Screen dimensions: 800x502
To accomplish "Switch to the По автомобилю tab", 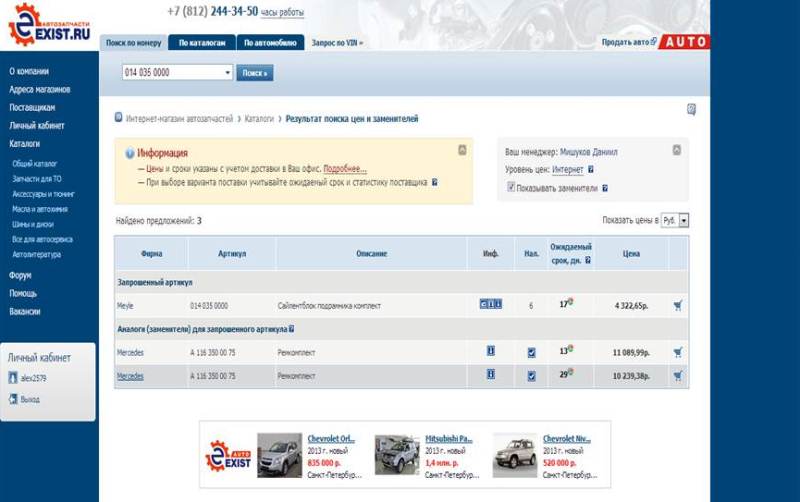I will [270, 43].
